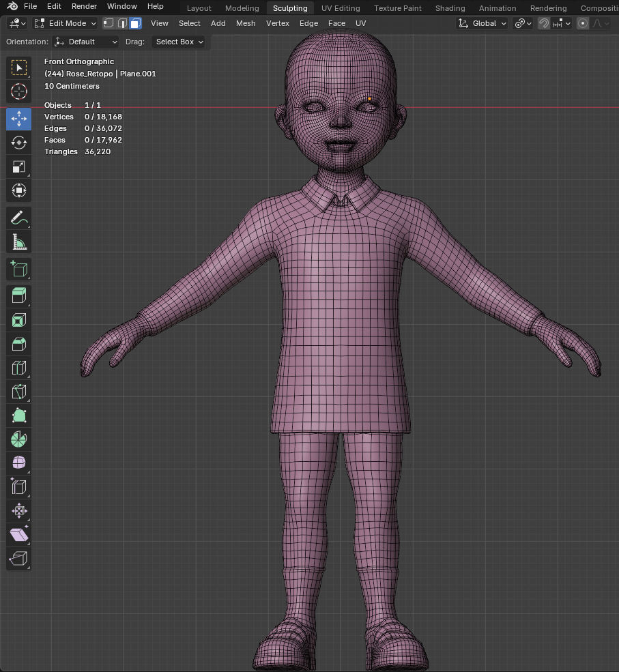Expand Global transform orientation dropdown
Viewport: 619px width, 672px height.
[483, 23]
